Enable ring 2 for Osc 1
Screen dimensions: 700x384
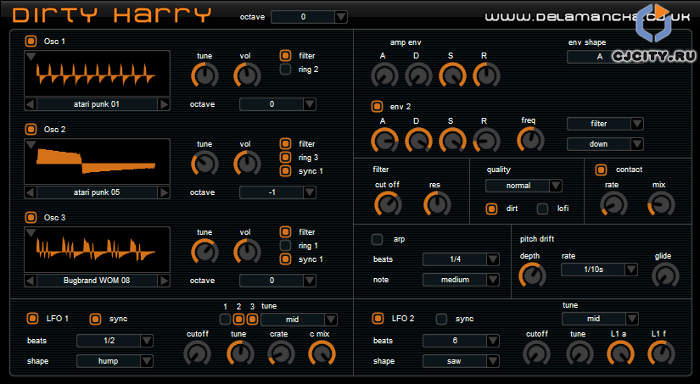[x=285, y=69]
